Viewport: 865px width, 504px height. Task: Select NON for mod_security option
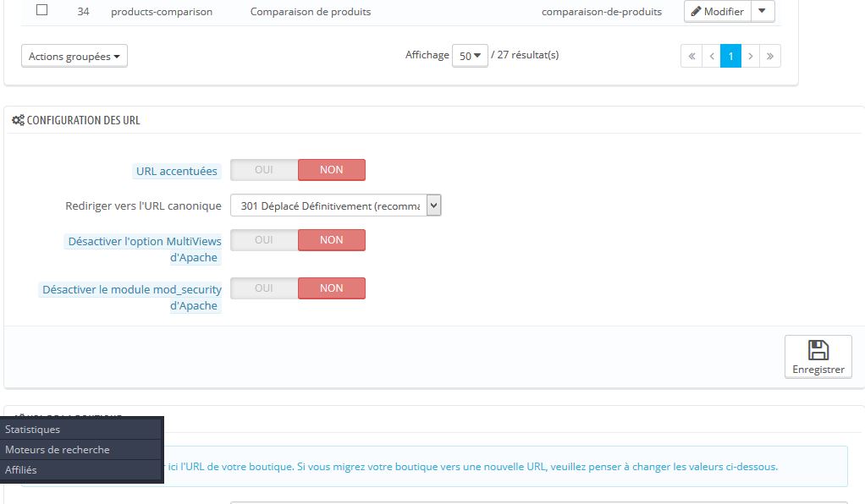point(332,288)
